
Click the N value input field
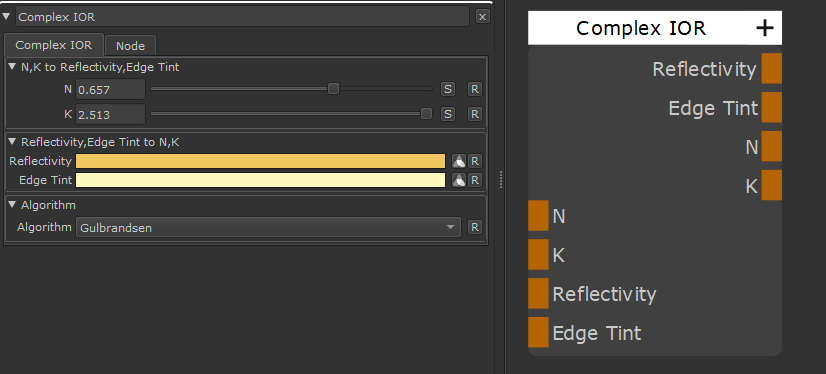coord(110,90)
